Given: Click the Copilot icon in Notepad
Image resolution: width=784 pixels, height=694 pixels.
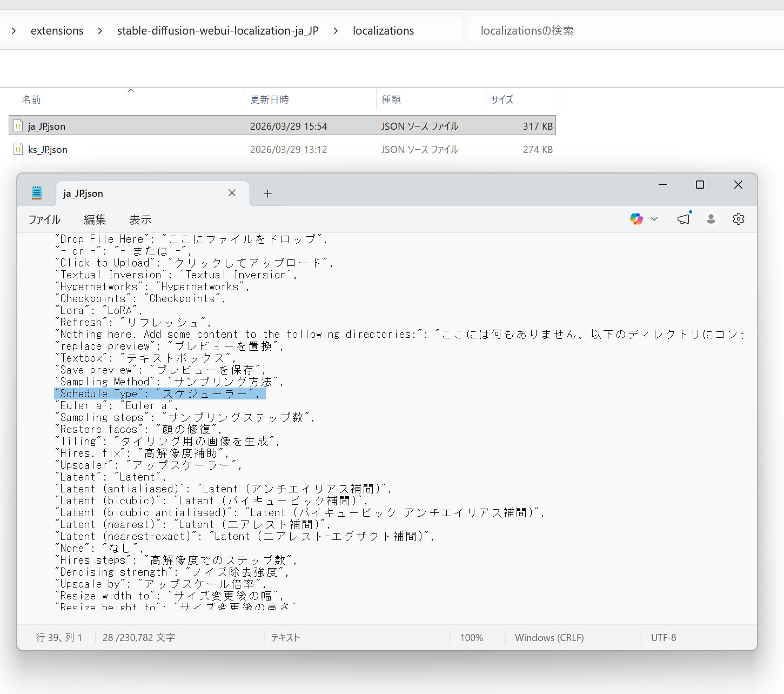Looking at the screenshot, I should [636, 219].
